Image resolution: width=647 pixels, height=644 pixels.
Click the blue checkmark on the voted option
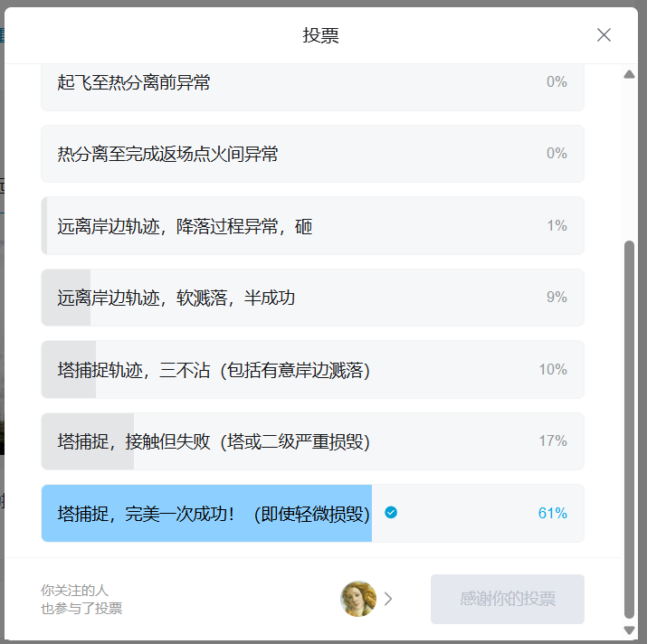tap(391, 512)
